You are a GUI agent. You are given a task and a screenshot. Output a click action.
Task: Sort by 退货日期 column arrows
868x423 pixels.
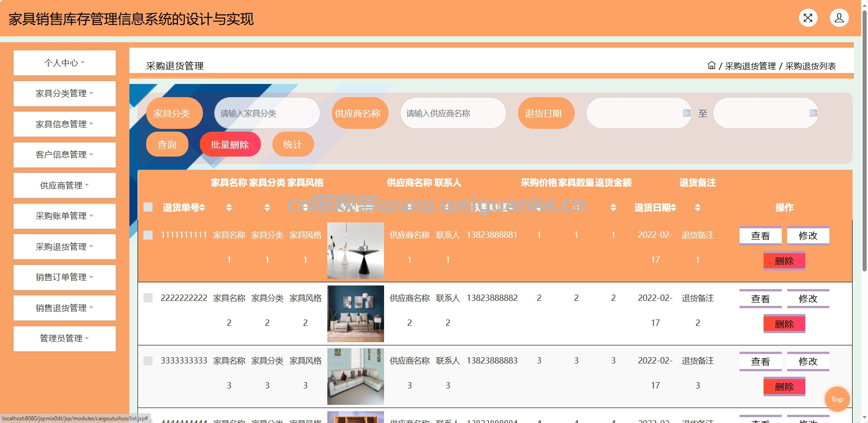coord(674,207)
